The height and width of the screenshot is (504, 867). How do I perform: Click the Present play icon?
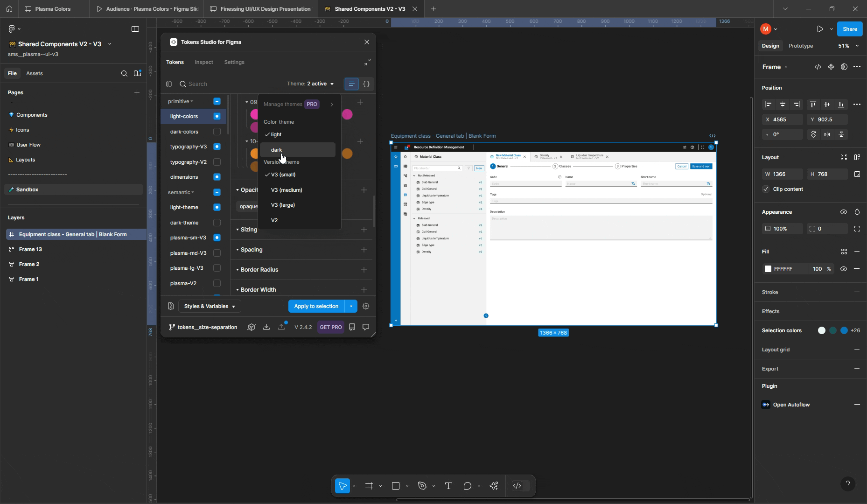[x=820, y=29]
